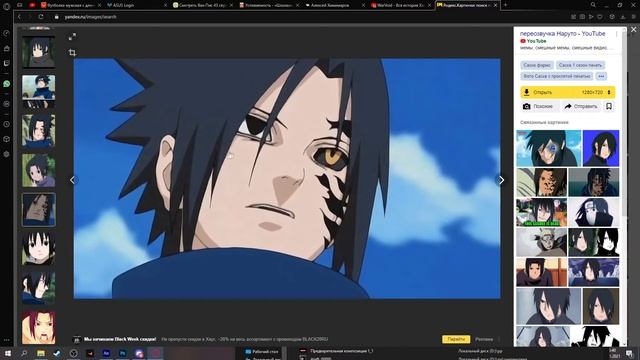The width and height of the screenshot is (640, 360).
Task: Select the Саске 1 сезон tag chip
Action: click(580, 65)
